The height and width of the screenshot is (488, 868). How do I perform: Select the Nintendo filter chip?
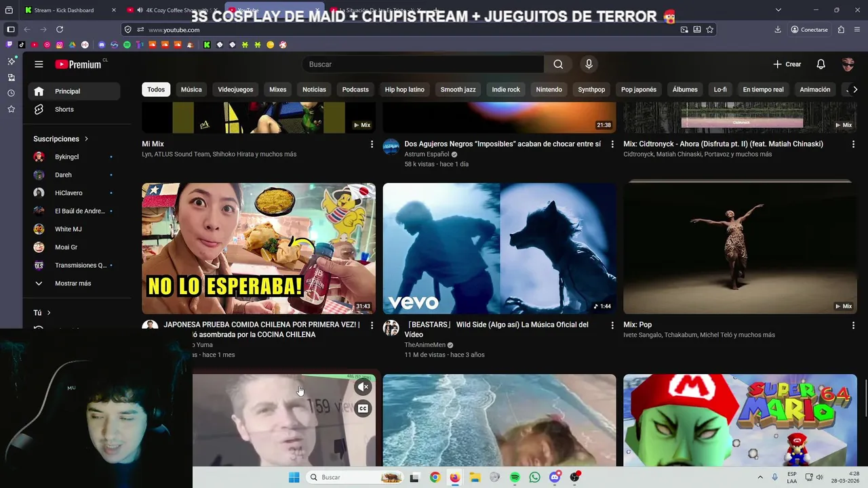[x=549, y=89]
